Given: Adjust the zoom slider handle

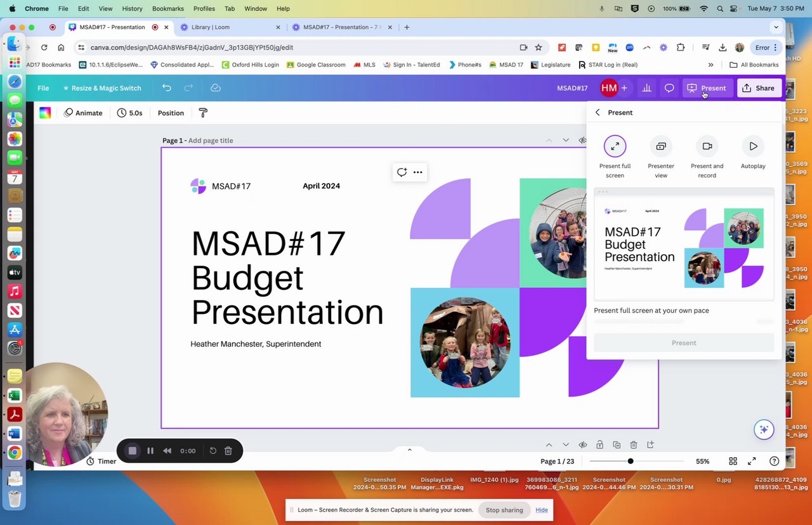Looking at the screenshot, I should click(630, 461).
